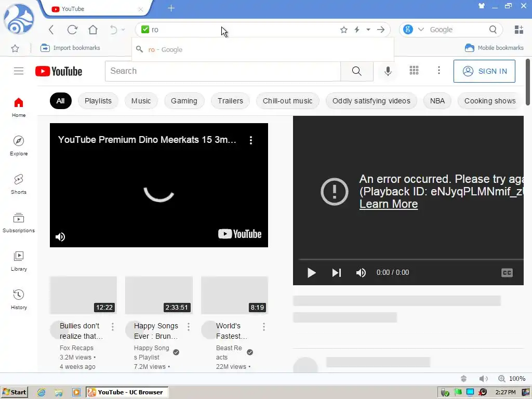Open three-dot menu on Dino Meerkats video
Image resolution: width=532 pixels, height=399 pixels.
coord(251,140)
